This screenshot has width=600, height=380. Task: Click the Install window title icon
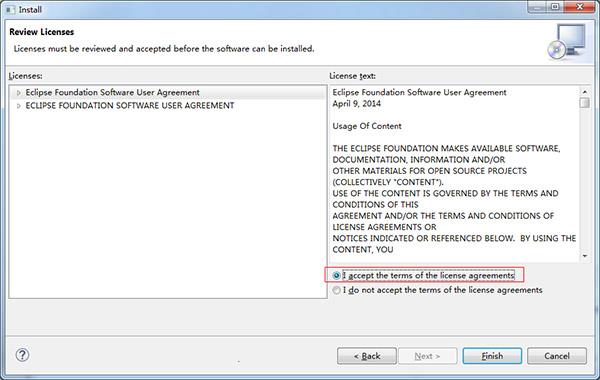point(10,10)
